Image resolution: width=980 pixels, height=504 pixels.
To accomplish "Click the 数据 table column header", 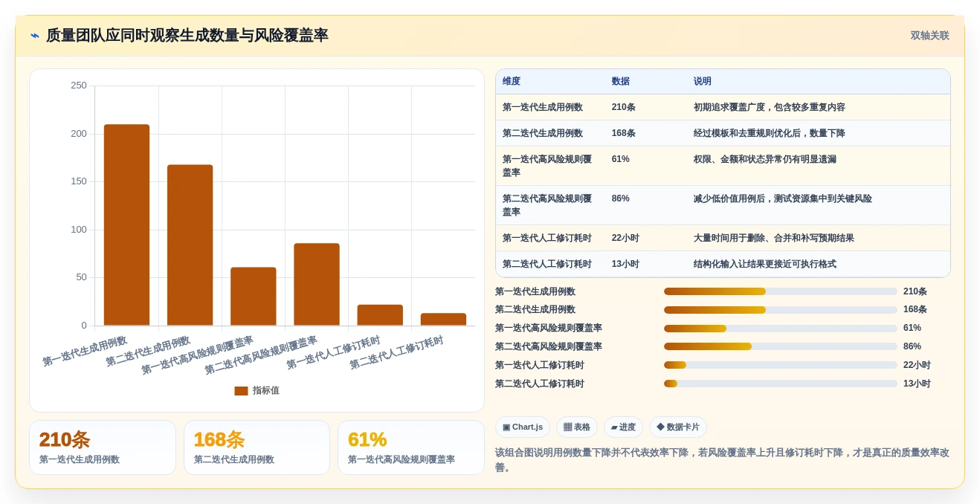I will [x=621, y=82].
